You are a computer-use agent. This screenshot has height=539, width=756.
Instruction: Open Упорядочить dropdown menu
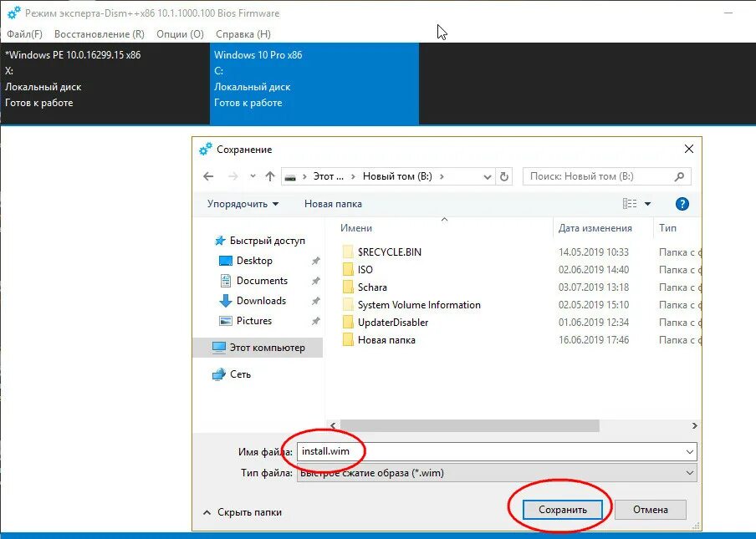pos(243,204)
